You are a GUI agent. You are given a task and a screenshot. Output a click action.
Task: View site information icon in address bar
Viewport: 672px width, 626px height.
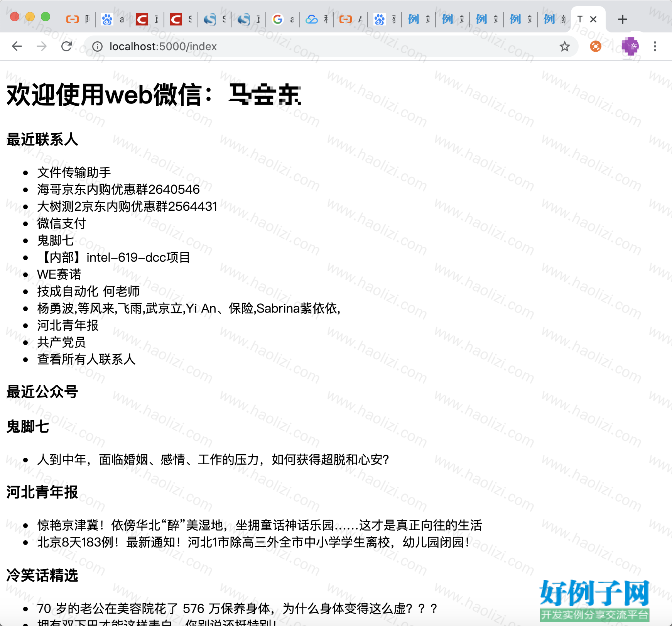97,47
